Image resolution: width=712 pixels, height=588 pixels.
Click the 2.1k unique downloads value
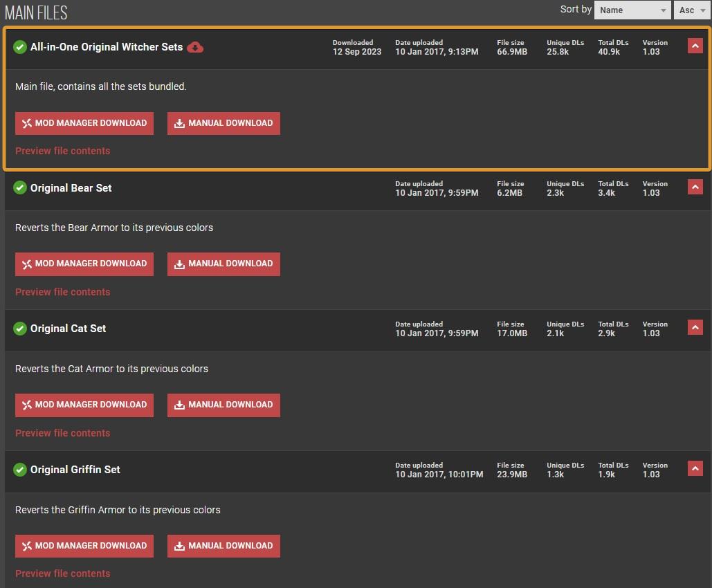(x=556, y=333)
